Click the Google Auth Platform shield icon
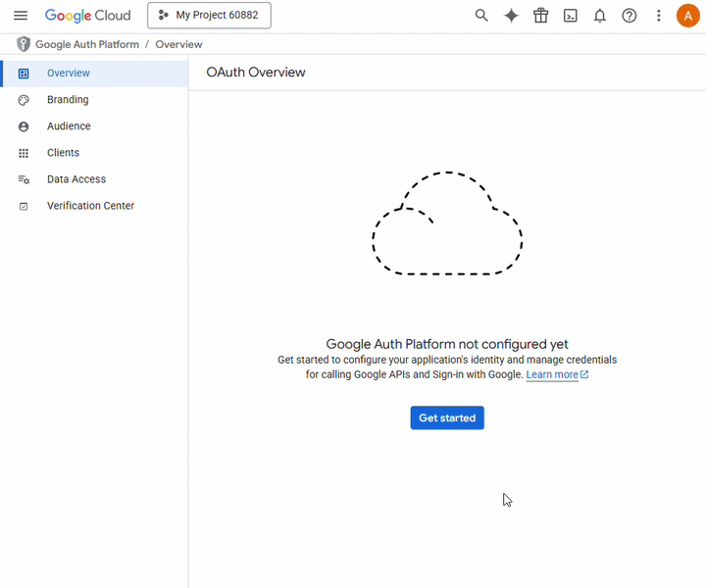Image resolution: width=706 pixels, height=588 pixels. 24,44
